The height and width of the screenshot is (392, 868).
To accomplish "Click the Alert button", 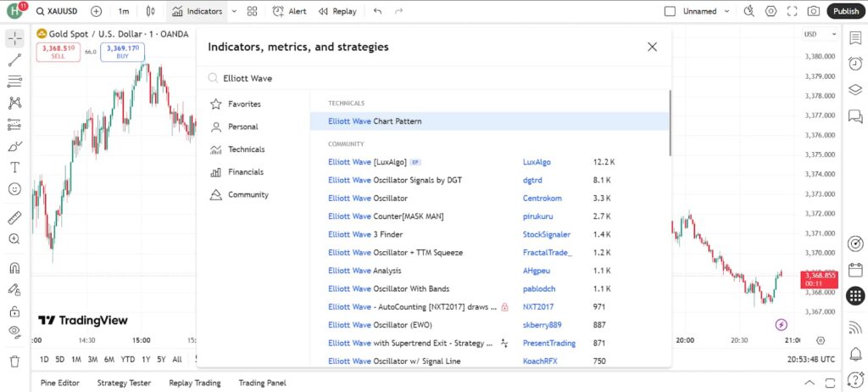I will 290,11.
